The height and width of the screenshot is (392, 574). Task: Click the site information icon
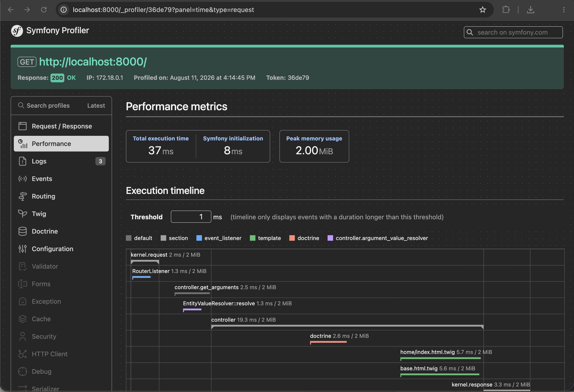[64, 10]
